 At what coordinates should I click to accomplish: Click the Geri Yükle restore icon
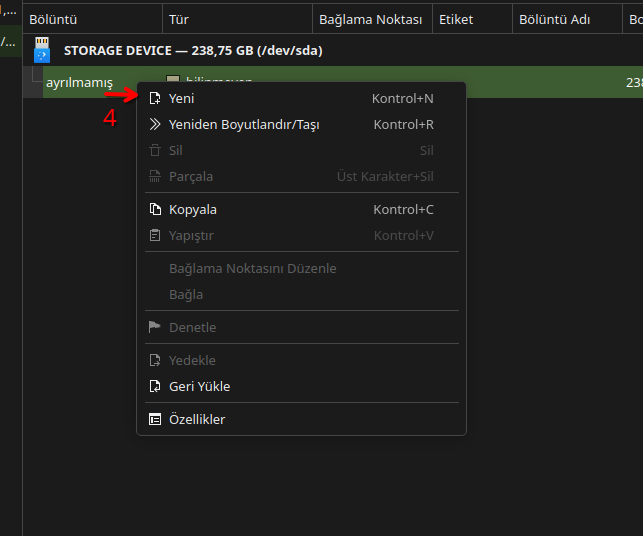pos(154,386)
